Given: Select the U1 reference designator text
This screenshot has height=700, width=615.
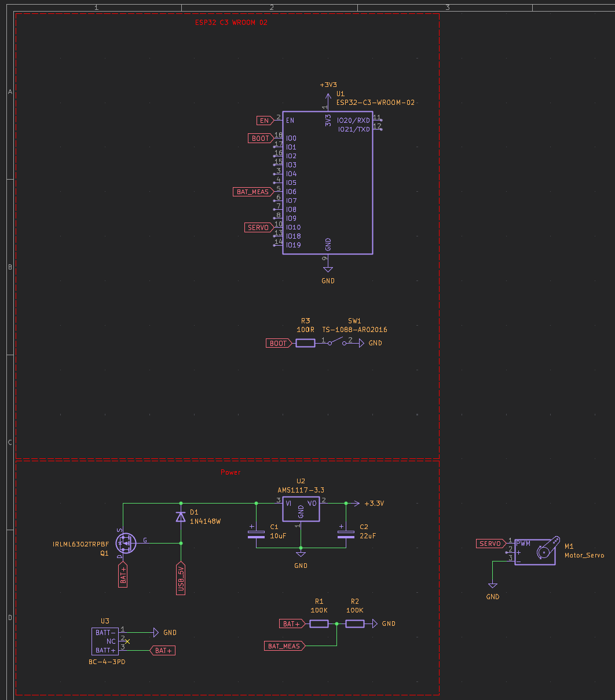Looking at the screenshot, I should pyautogui.click(x=341, y=93).
